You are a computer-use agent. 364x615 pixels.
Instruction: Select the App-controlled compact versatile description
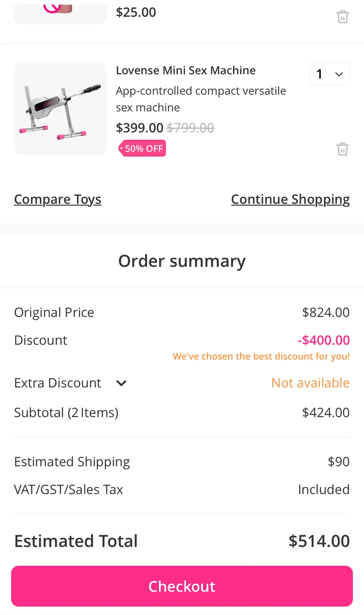click(200, 99)
